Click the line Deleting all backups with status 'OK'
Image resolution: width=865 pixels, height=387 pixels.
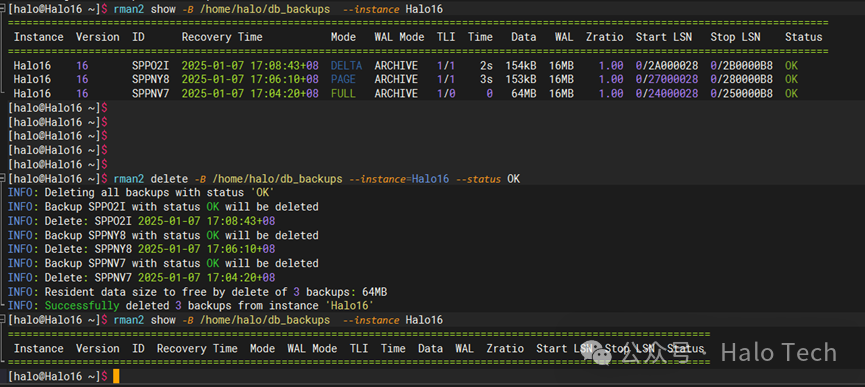(141, 193)
